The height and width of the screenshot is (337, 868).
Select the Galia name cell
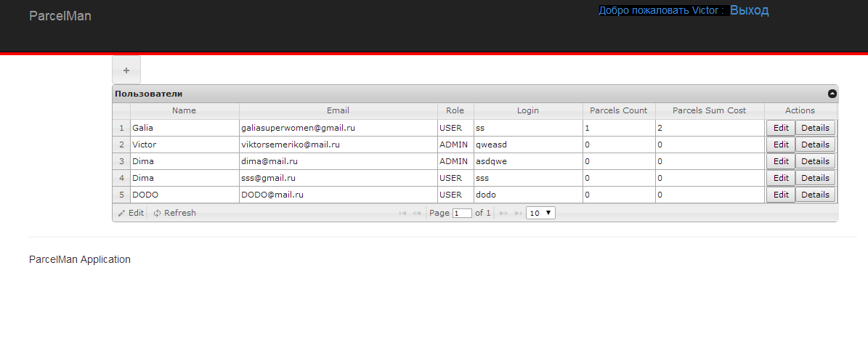pyautogui.click(x=184, y=128)
